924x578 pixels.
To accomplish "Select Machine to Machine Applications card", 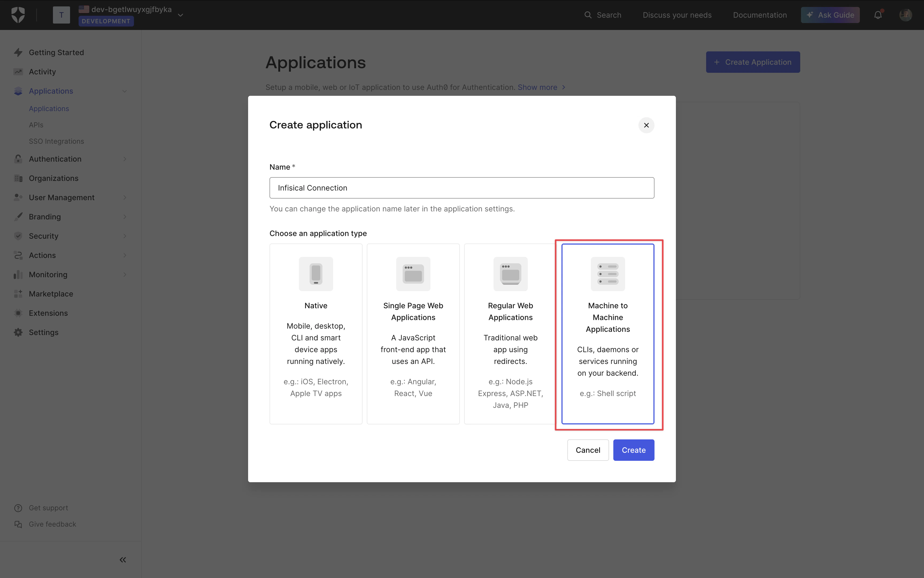I will pyautogui.click(x=608, y=334).
